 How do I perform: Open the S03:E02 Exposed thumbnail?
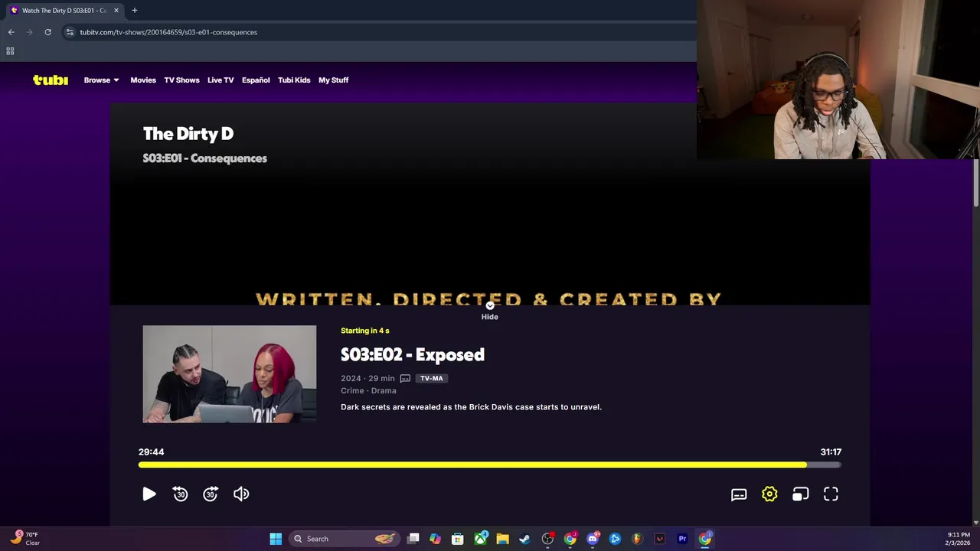(x=230, y=374)
